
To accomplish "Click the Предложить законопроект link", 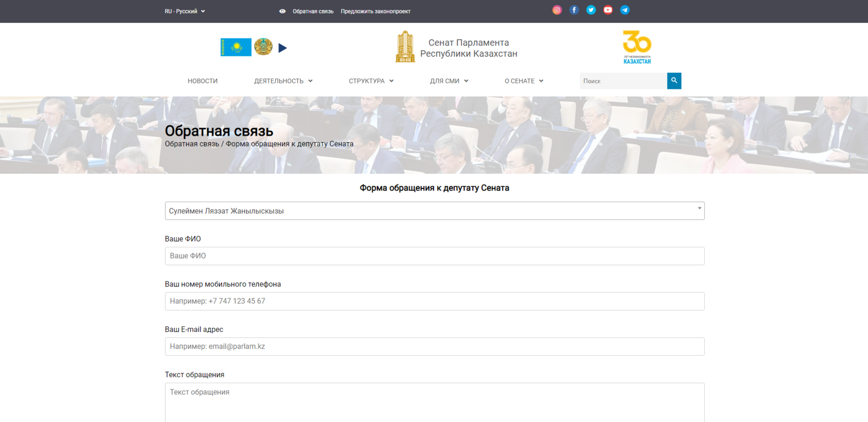I will tap(376, 11).
